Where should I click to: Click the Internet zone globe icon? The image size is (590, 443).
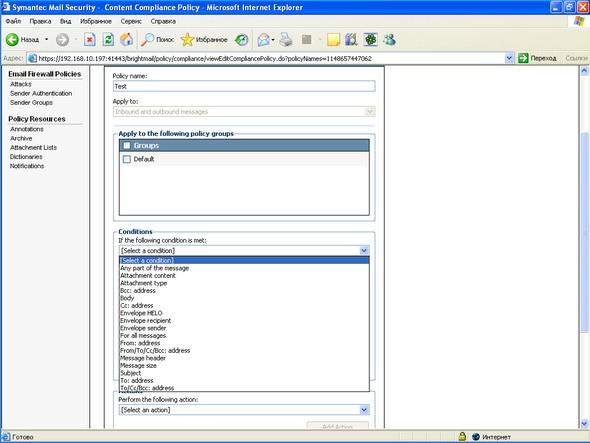point(476,437)
